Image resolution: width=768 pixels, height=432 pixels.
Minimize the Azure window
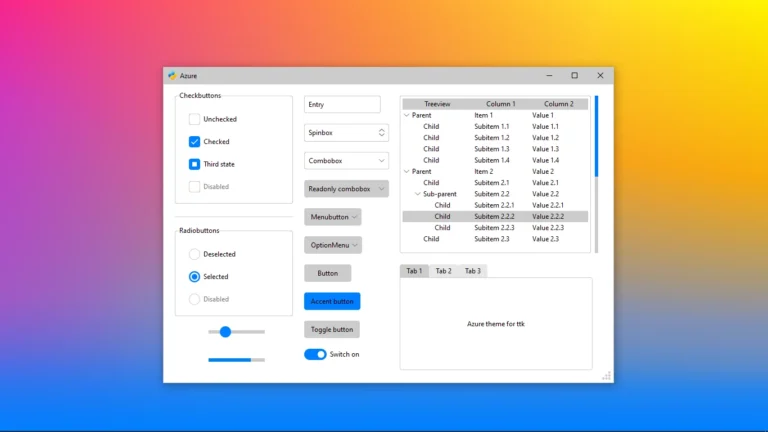549,75
